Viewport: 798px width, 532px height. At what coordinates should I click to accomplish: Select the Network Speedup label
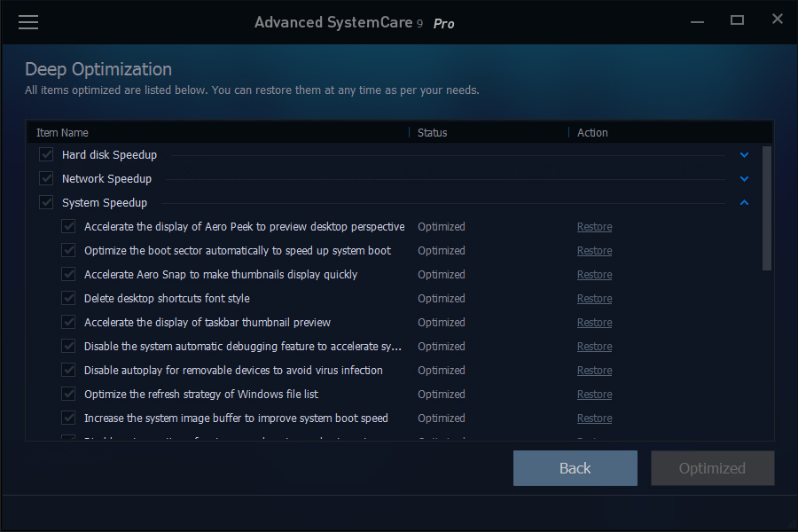click(x=107, y=179)
